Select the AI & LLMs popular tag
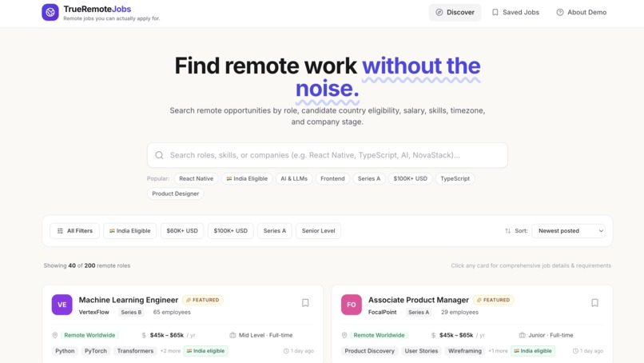644x363 pixels. coord(294,178)
